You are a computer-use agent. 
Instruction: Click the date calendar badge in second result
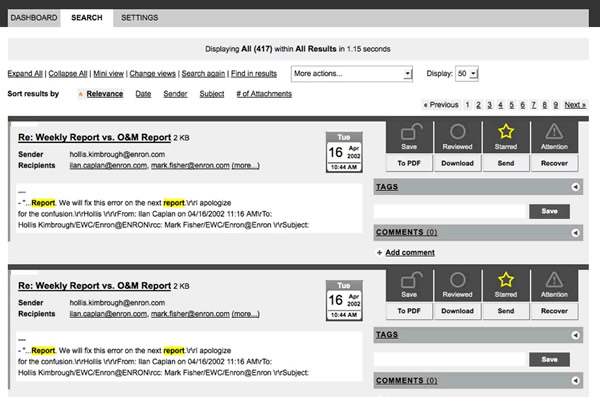click(344, 300)
